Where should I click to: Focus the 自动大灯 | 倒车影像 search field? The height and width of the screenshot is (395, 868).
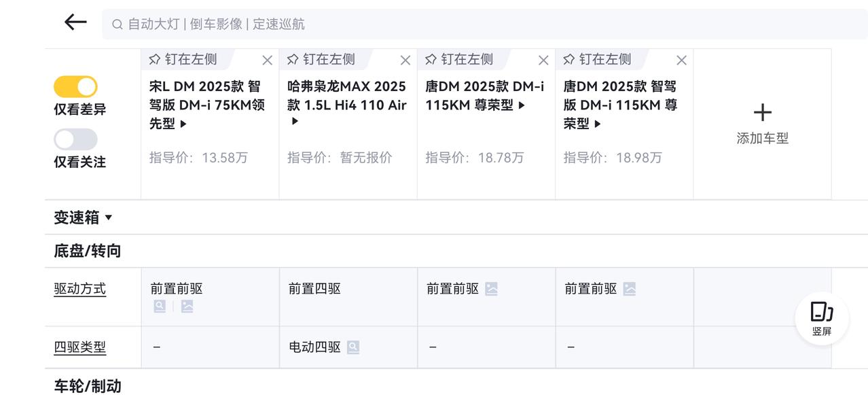(485, 24)
